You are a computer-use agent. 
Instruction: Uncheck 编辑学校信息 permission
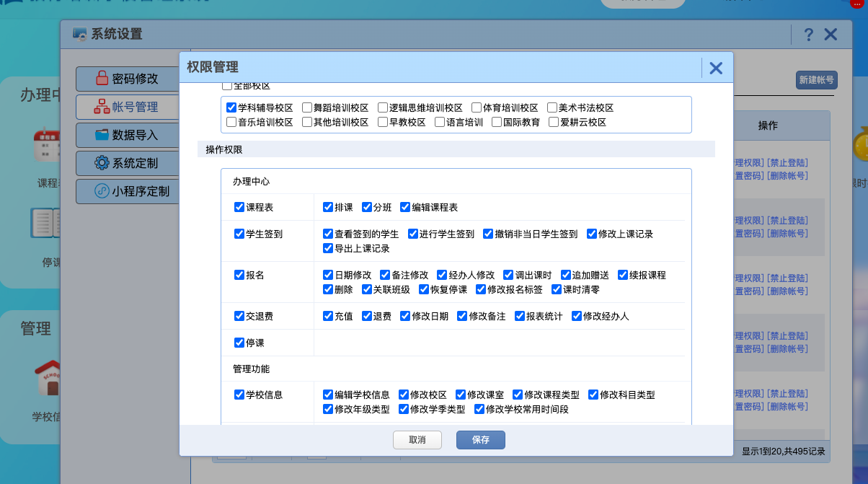328,395
